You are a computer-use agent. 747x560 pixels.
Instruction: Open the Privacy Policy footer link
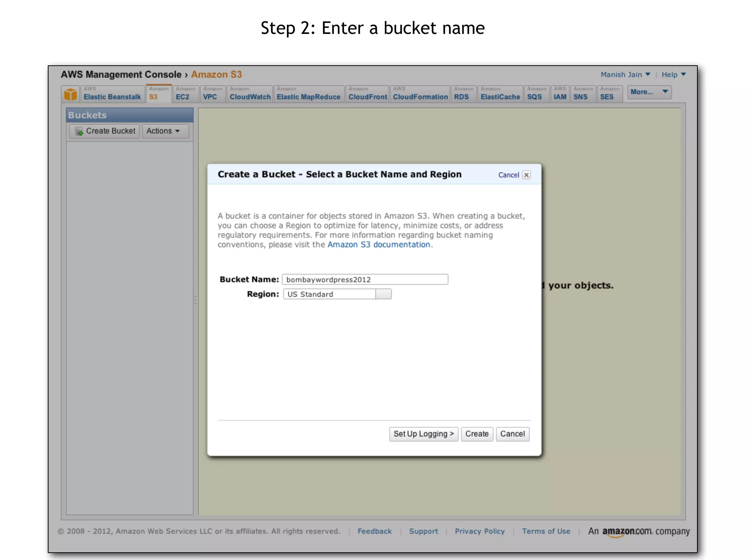click(x=480, y=531)
